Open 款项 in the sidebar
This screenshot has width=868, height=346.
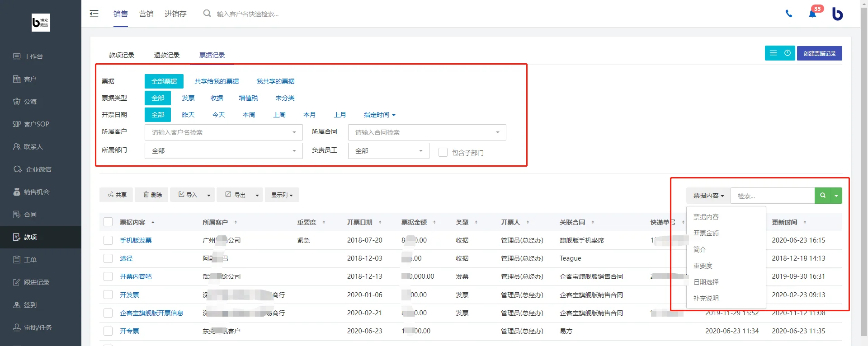pos(41,237)
